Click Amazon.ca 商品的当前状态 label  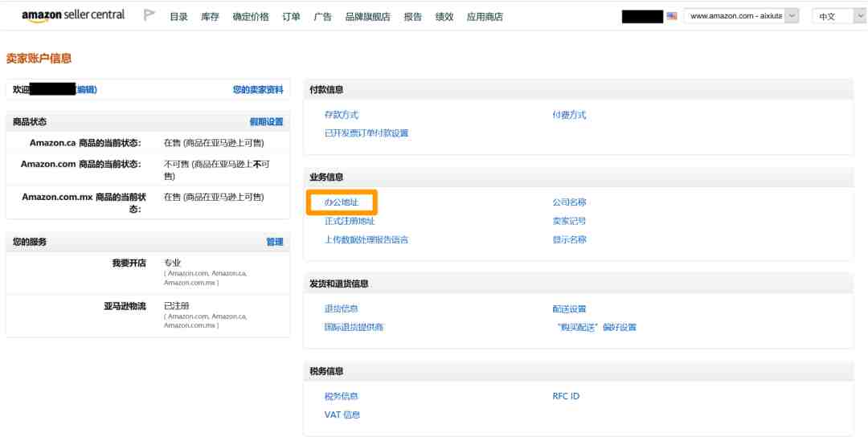coord(85,143)
